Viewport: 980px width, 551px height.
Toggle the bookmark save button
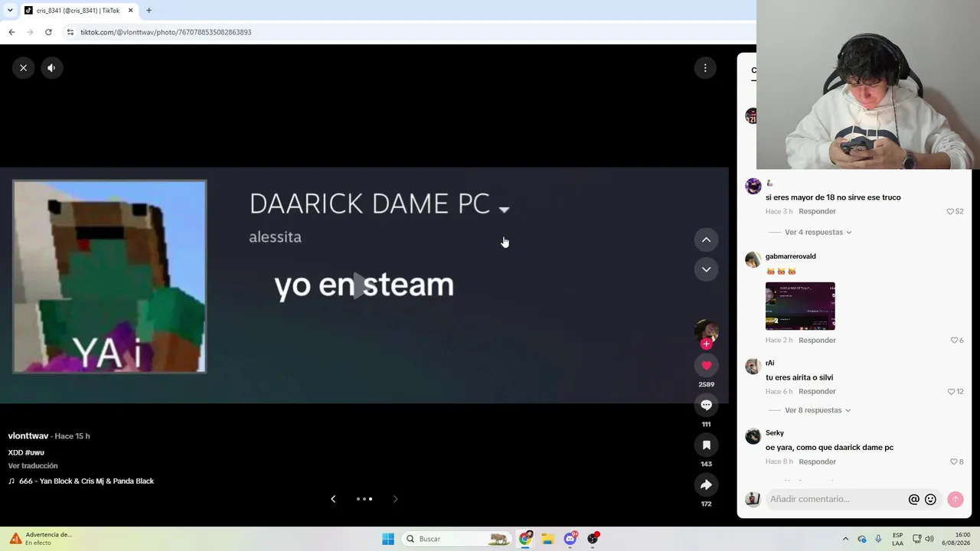pos(706,445)
